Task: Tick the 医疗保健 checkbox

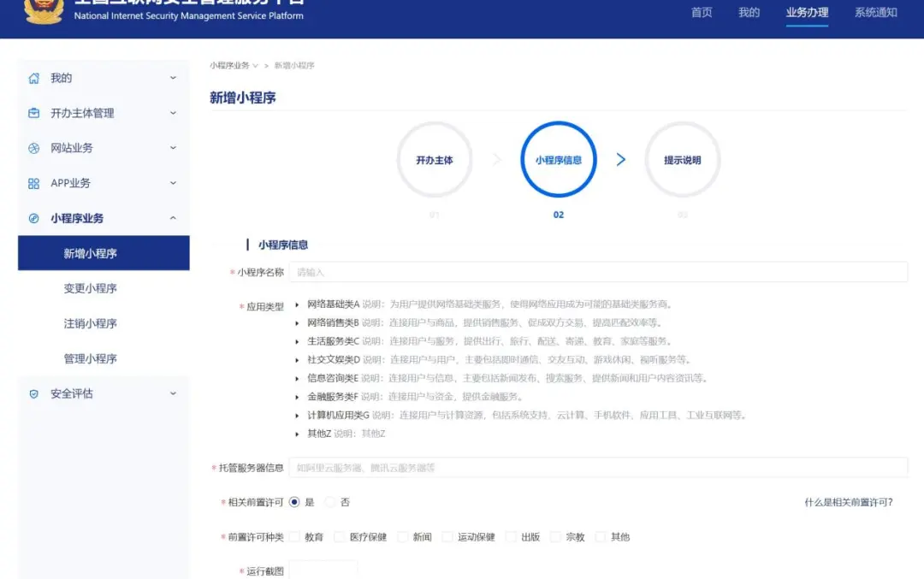Action: [x=340, y=537]
